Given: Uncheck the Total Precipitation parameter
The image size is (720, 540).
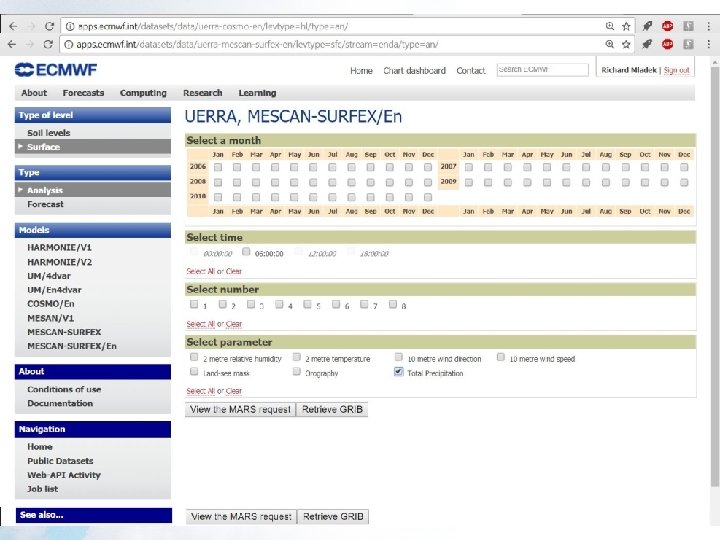Looking at the screenshot, I should [399, 371].
